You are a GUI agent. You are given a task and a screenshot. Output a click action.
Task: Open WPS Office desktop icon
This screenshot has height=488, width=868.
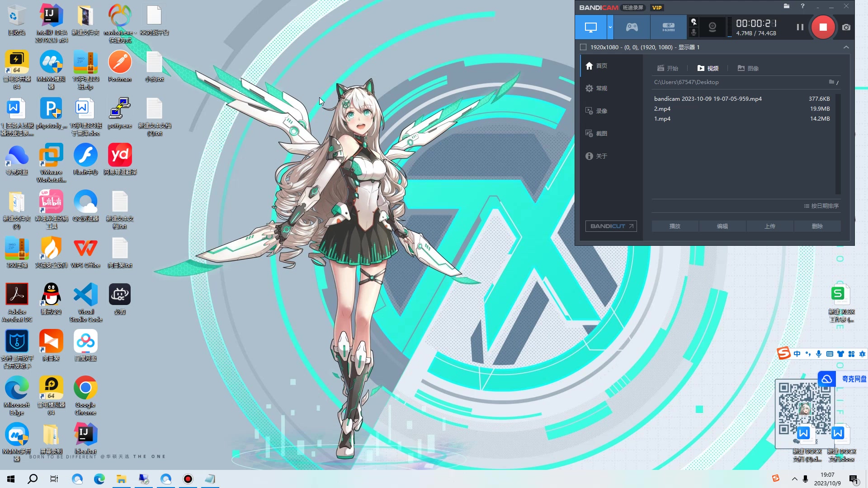[85, 253]
